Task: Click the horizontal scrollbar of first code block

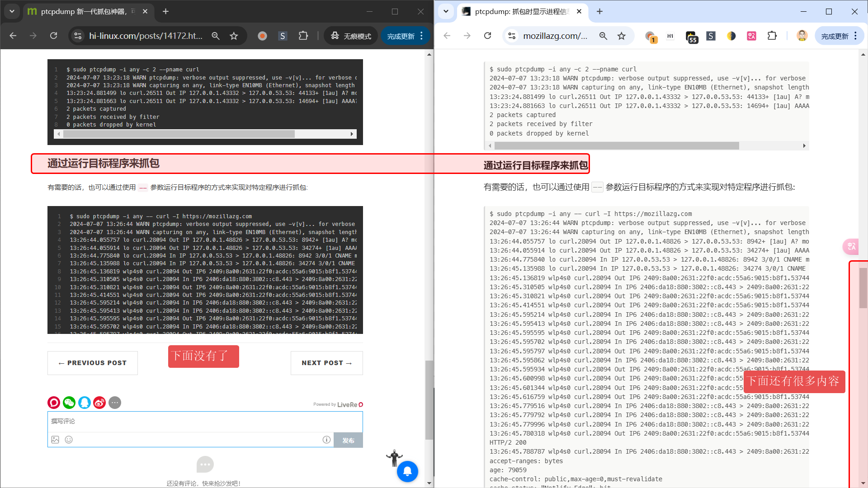Action: pyautogui.click(x=179, y=134)
